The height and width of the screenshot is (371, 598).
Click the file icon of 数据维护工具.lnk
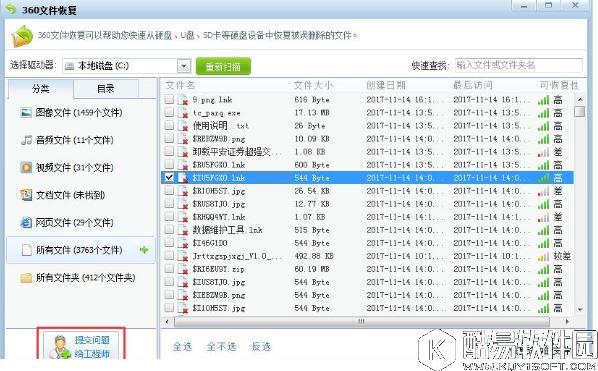(x=183, y=230)
